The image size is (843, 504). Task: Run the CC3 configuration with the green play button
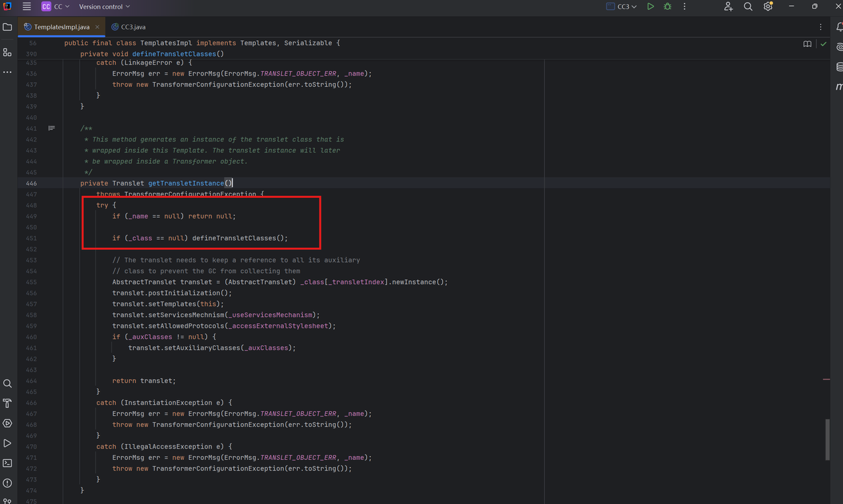(650, 7)
